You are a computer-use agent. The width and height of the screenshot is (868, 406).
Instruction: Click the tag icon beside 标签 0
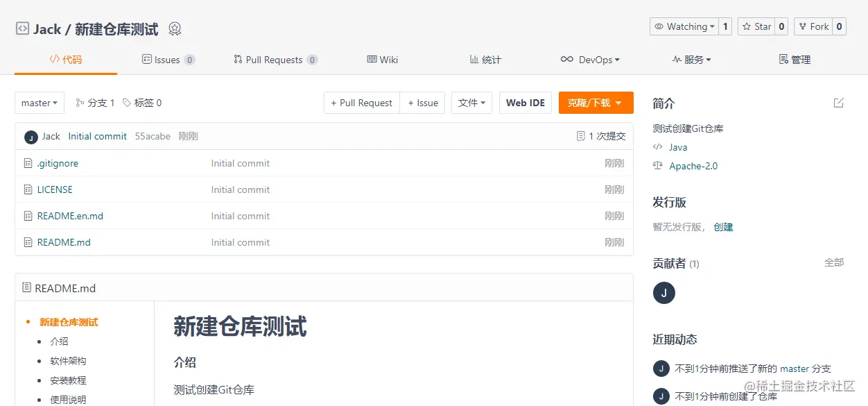[x=127, y=103]
